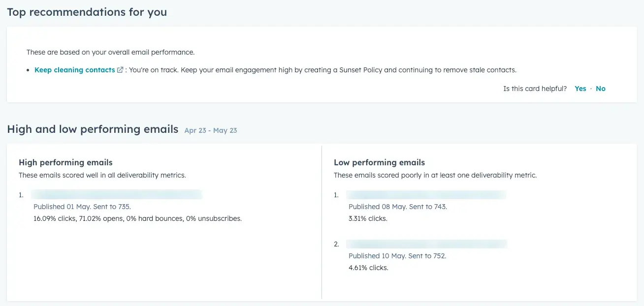Click the Published 10 May sent details
This screenshot has height=306, width=644.
tap(397, 256)
